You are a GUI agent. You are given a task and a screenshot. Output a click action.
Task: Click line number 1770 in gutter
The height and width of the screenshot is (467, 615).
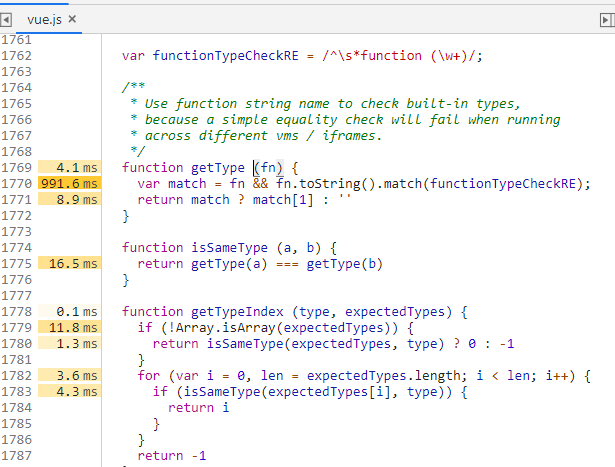[x=16, y=184]
